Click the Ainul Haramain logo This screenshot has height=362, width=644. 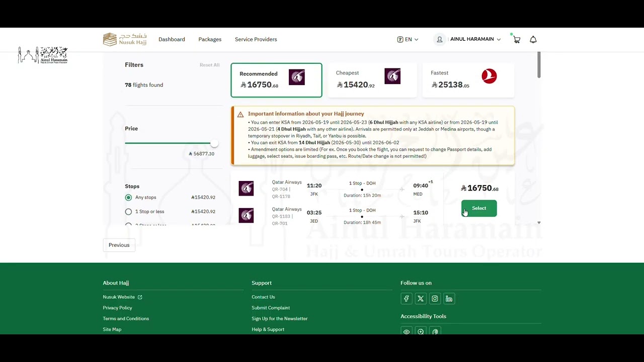point(43,55)
